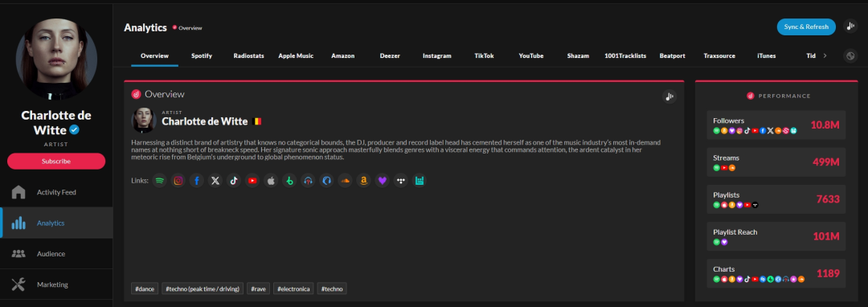Viewport: 868px width, 307px height.
Task: Open the green Beatport link icon
Action: [289, 180]
